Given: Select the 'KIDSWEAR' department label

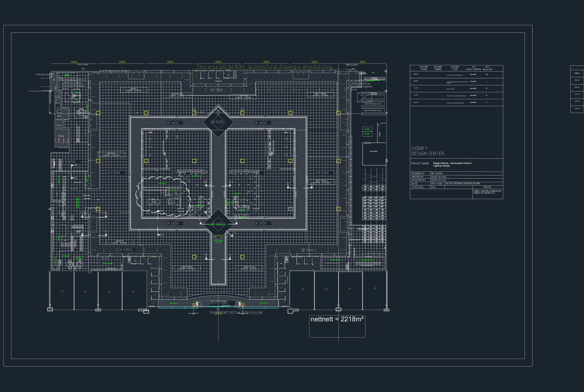Looking at the screenshot, I should pyautogui.click(x=111, y=153).
